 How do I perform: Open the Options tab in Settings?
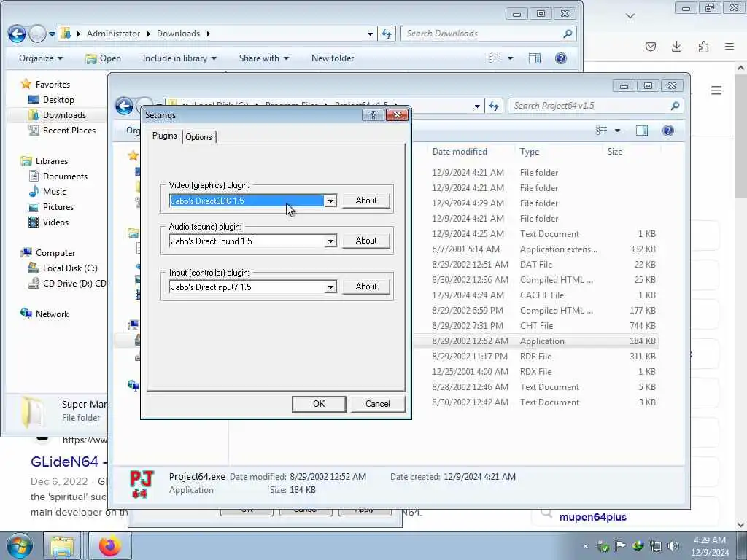coord(198,136)
